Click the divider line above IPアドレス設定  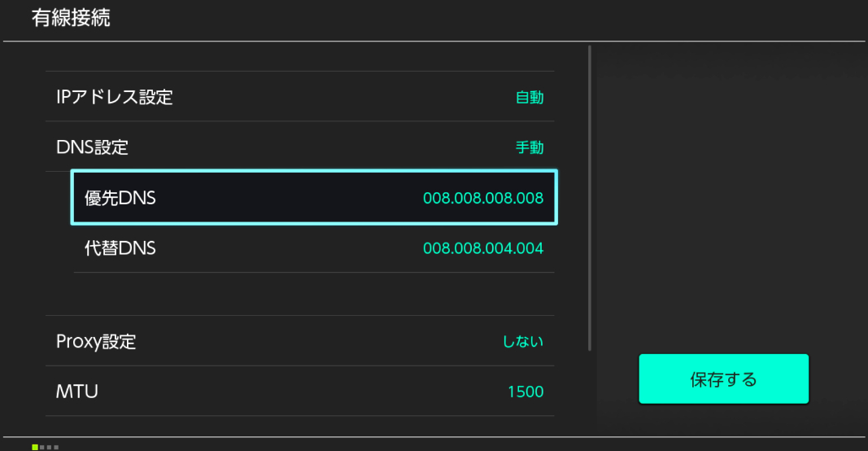point(299,72)
